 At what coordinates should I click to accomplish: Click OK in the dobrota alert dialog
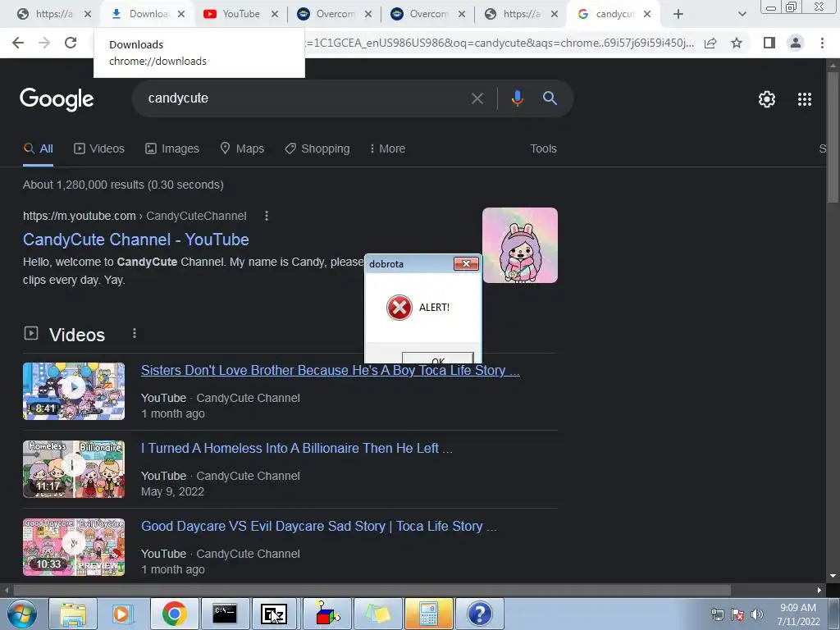[x=438, y=358]
